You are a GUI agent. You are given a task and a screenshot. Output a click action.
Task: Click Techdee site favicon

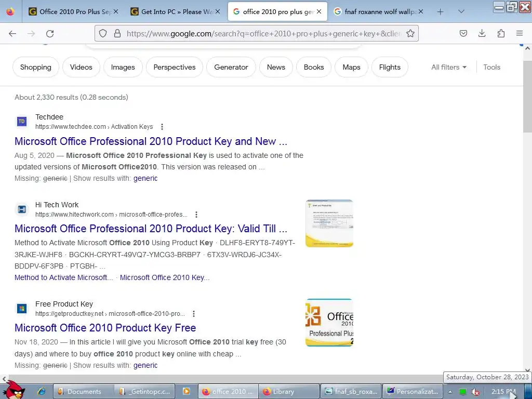(x=22, y=121)
